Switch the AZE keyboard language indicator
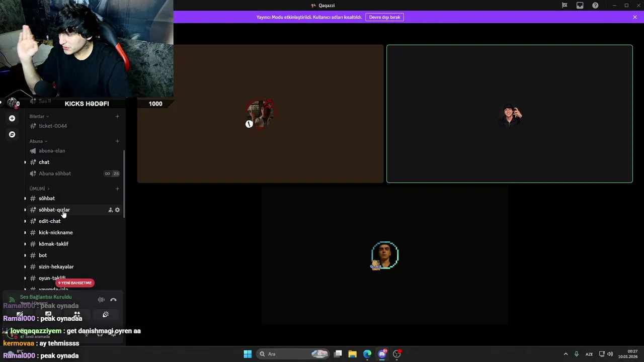 pyautogui.click(x=589, y=354)
